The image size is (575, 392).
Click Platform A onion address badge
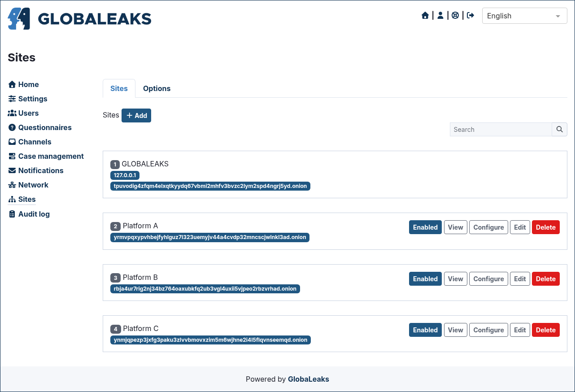point(210,237)
